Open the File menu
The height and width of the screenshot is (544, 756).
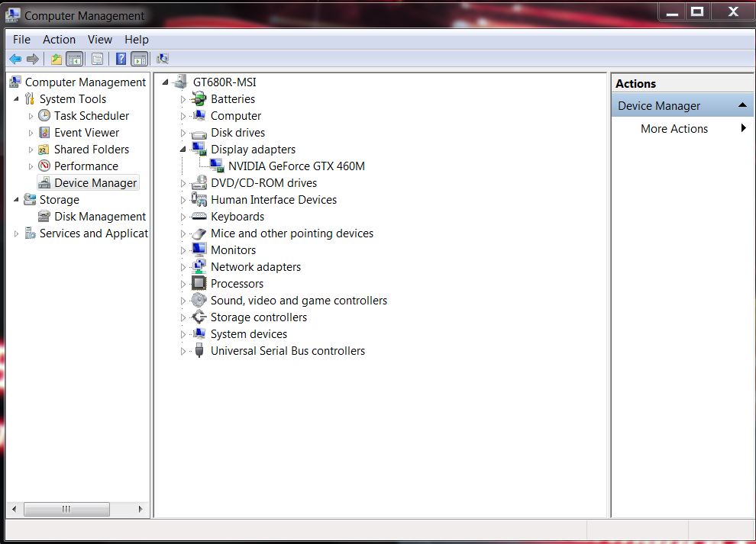coord(21,40)
